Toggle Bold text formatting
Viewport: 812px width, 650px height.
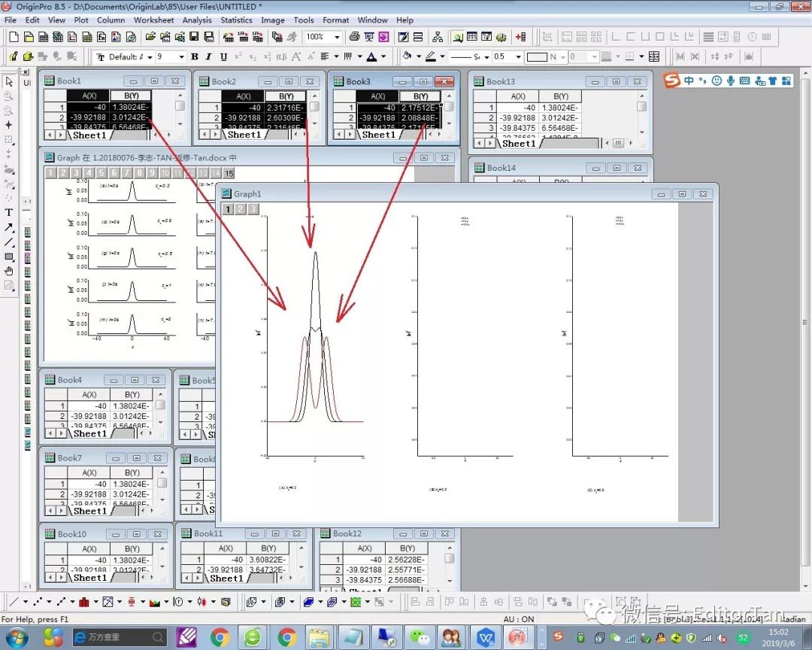(195, 56)
